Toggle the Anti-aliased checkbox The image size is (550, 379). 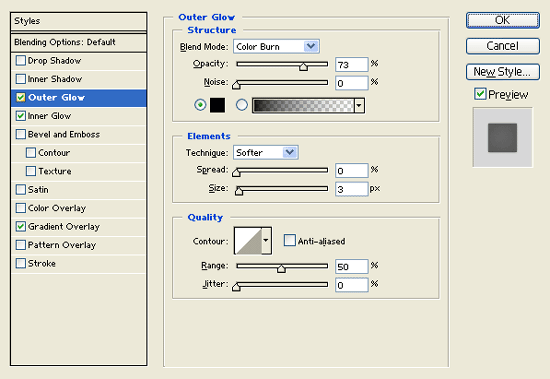pos(290,240)
